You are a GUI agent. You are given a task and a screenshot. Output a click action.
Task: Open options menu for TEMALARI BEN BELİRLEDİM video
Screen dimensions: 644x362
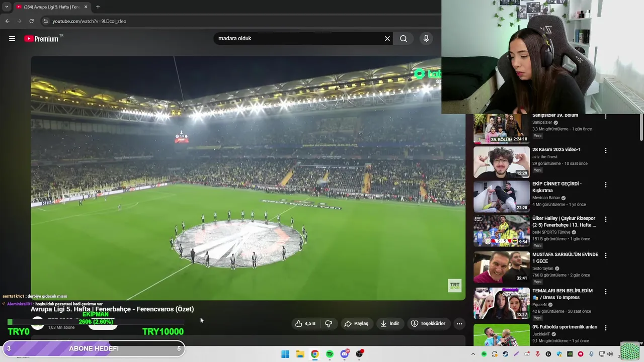[606, 292]
